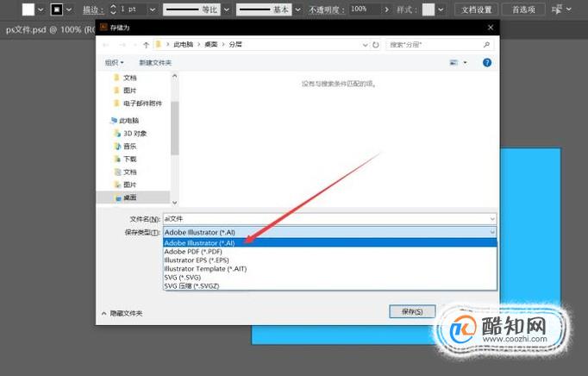Open the 文档设置 document setup
Image resolution: width=588 pixels, height=376 pixels.
tap(476, 9)
